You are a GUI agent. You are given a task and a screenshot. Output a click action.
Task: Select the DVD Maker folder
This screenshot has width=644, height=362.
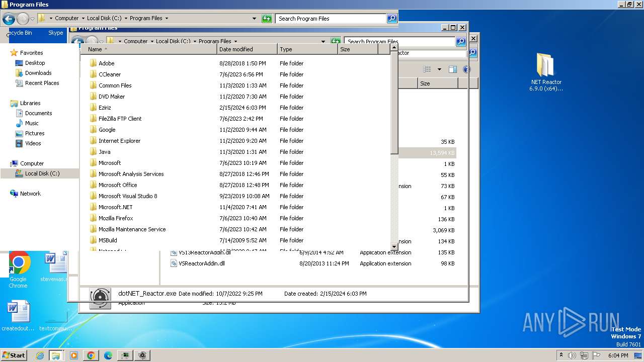(112, 97)
